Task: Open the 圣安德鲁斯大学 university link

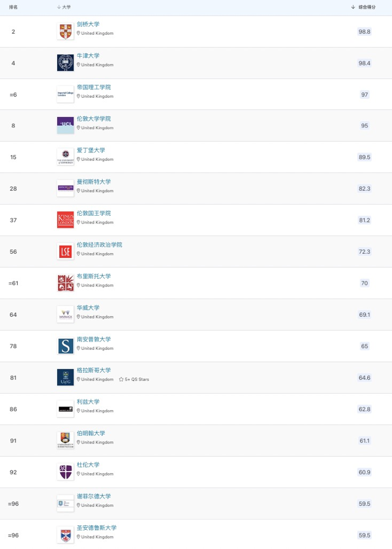Action: point(96,528)
